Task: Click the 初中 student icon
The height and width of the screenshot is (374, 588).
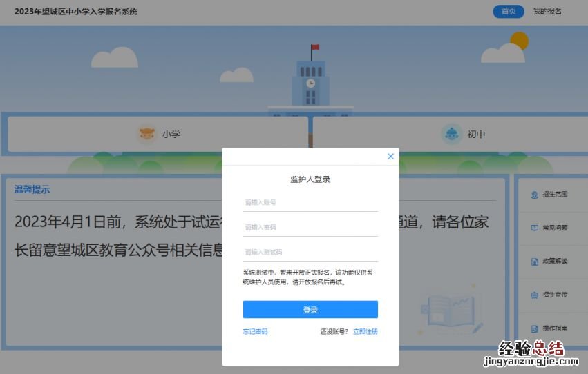Action: coord(451,134)
